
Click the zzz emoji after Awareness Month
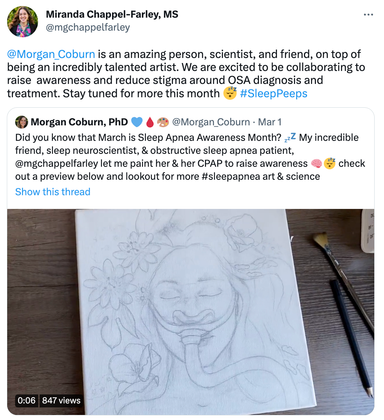[x=290, y=137]
